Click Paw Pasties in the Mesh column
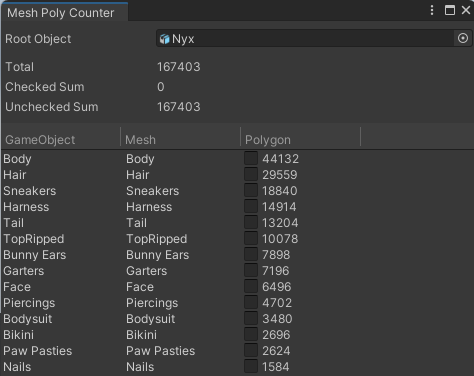This screenshot has height=376, width=474. click(161, 351)
